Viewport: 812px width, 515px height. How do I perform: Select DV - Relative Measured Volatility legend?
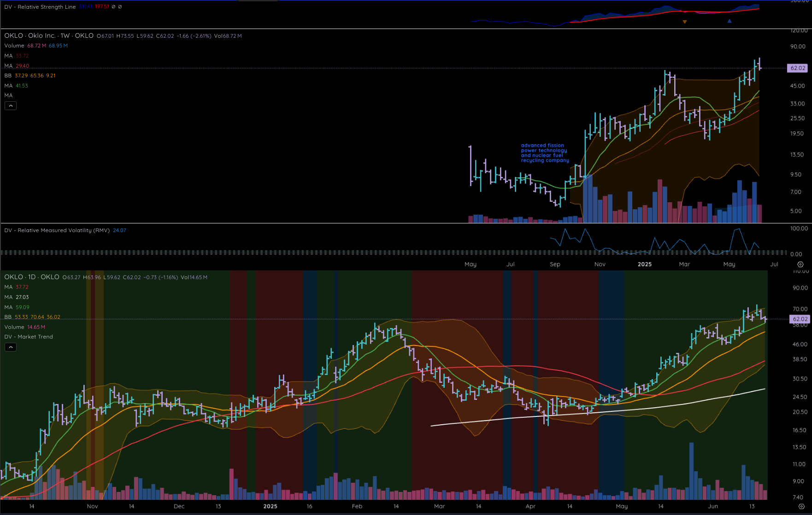click(57, 230)
